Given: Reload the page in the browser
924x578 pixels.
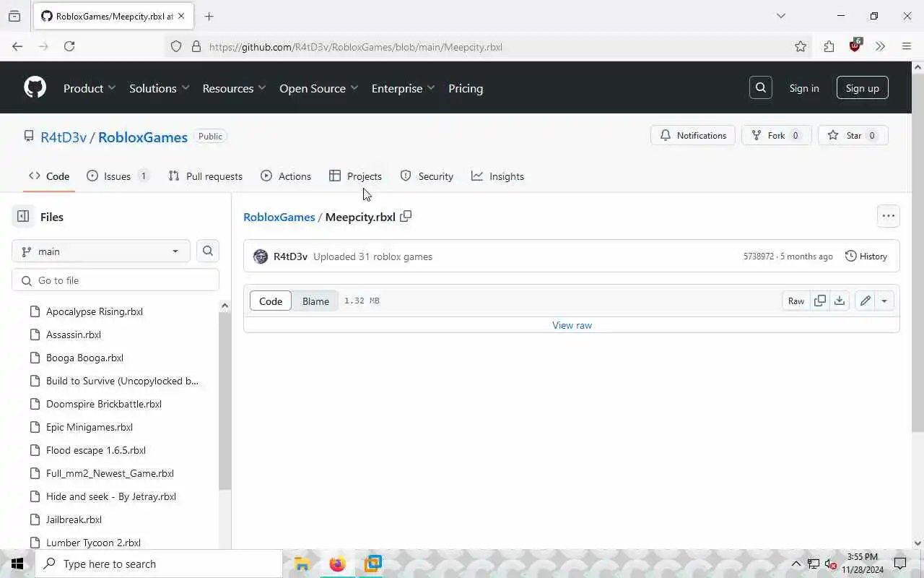Looking at the screenshot, I should [69, 46].
